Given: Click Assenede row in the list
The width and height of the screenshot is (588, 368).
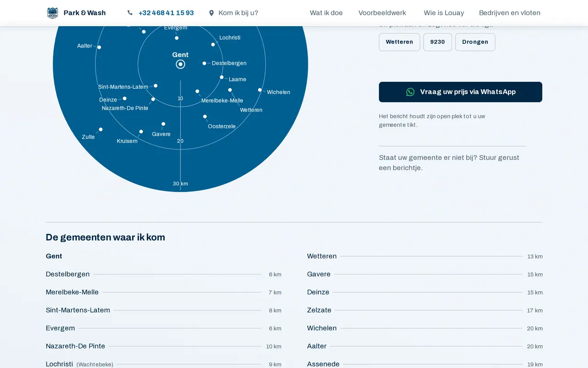Looking at the screenshot, I should [425, 364].
